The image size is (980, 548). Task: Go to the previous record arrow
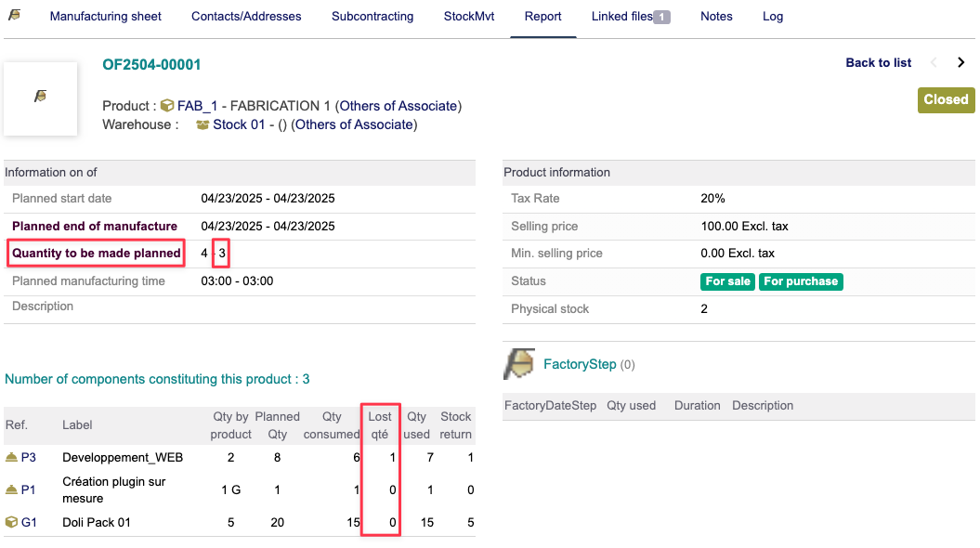(934, 63)
